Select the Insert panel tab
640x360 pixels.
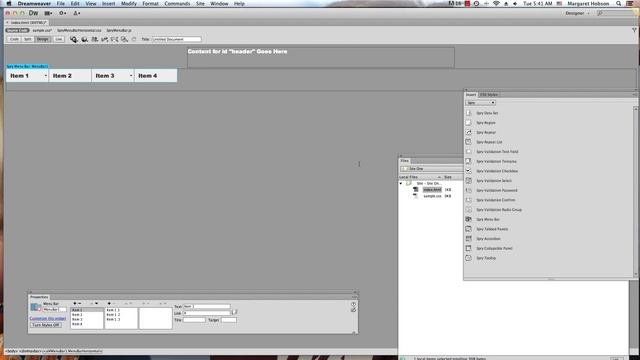(x=471, y=95)
